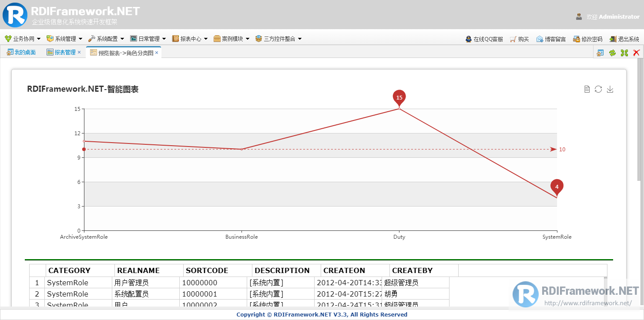Click the REALNAME column header
Image resolution: width=644 pixels, height=320 pixels.
click(149, 270)
